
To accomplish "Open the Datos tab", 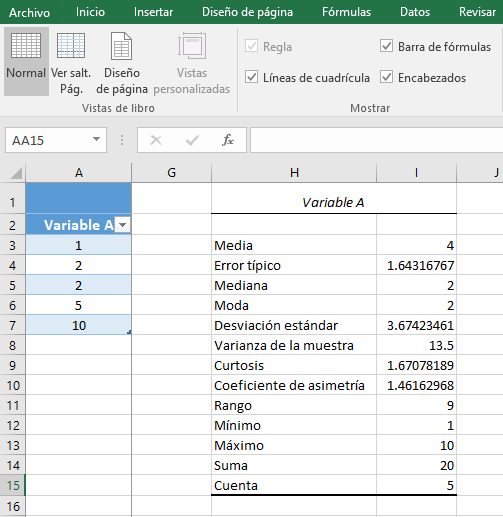I will [x=415, y=12].
